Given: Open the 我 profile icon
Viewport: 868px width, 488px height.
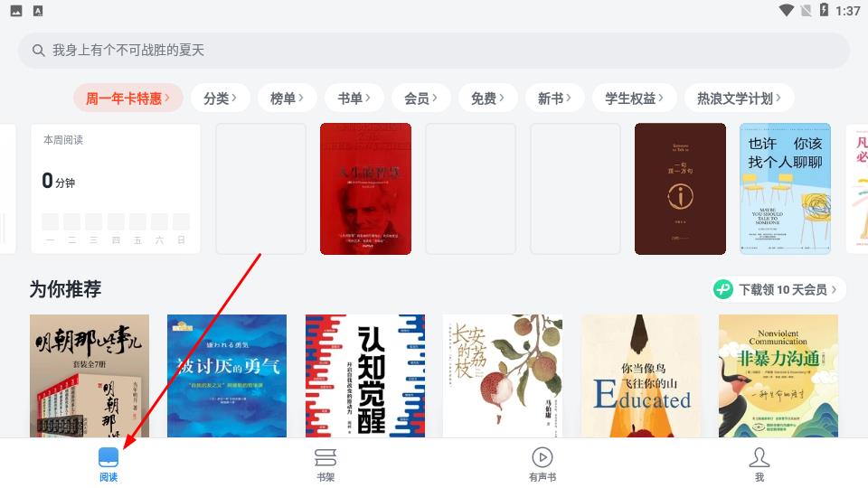Looking at the screenshot, I should (759, 457).
